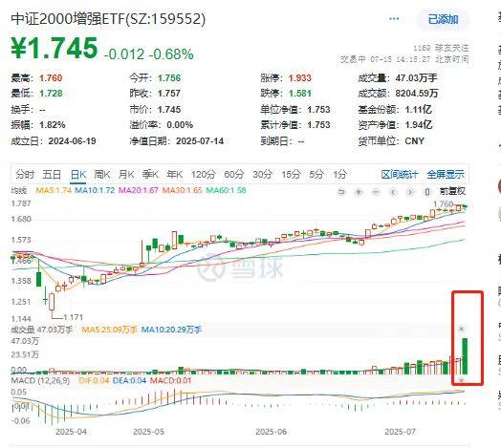The height and width of the screenshot is (448, 501).
Task: Click the chart reset undo arrow icon
Action: pos(341,192)
